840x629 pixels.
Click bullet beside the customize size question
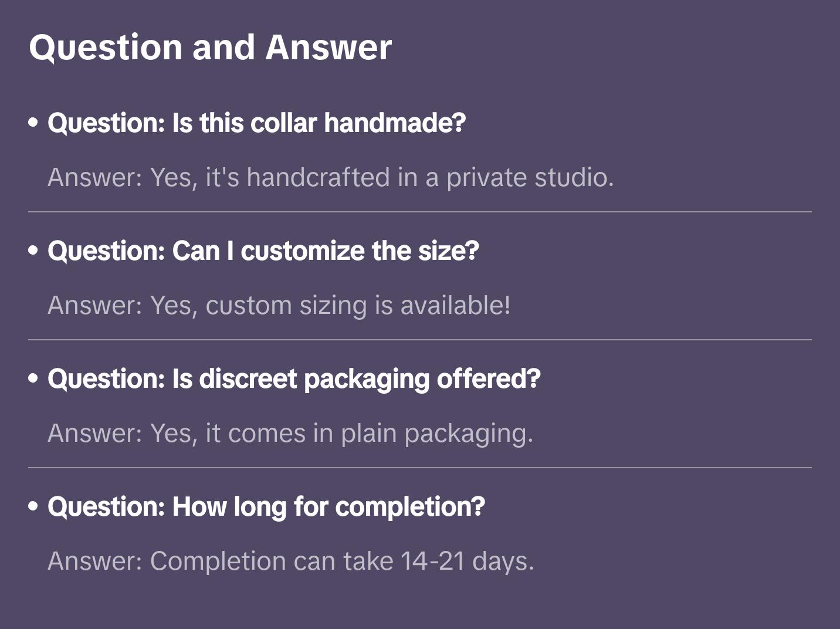(33, 251)
